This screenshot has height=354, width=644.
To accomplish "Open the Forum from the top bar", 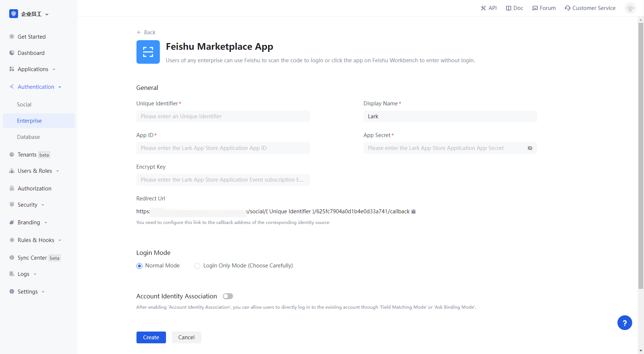I will tap(544, 8).
